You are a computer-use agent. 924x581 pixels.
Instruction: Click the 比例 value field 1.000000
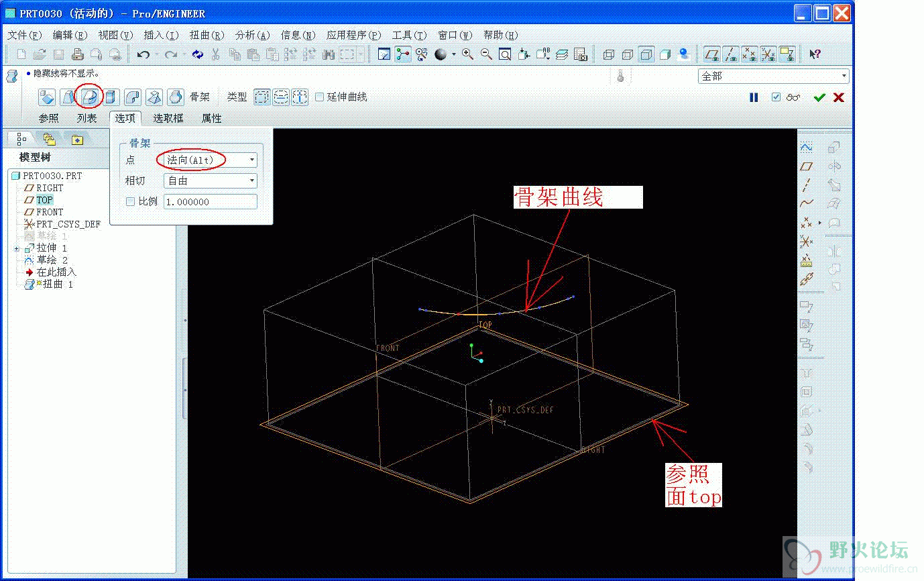[210, 201]
